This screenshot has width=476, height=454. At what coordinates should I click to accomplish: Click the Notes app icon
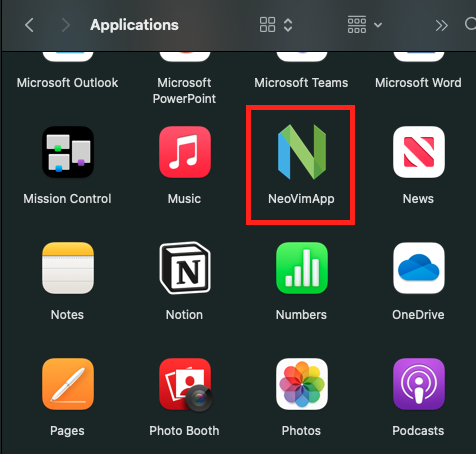68,268
